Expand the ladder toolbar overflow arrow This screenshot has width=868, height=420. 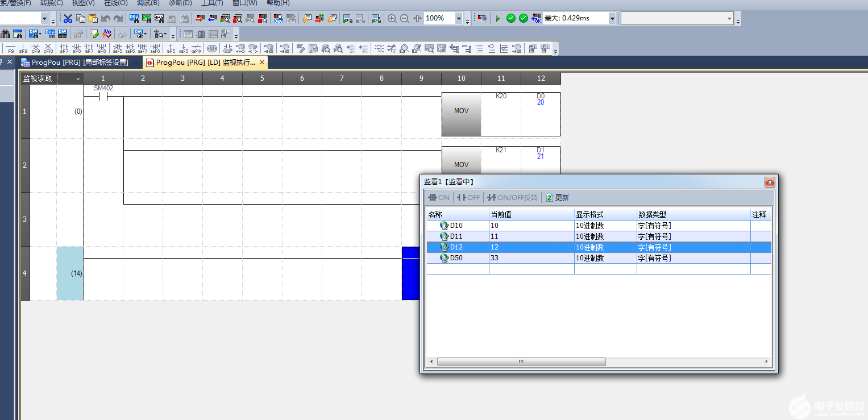tap(556, 50)
